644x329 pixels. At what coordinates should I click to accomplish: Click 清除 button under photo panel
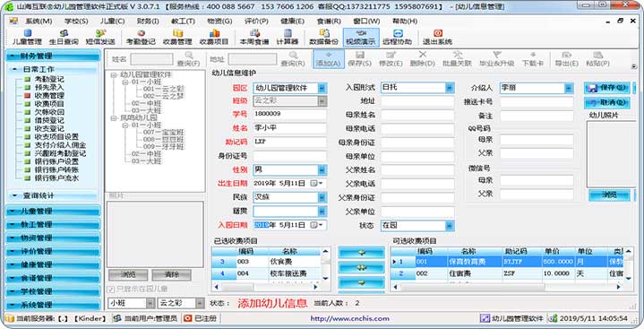pyautogui.click(x=172, y=274)
